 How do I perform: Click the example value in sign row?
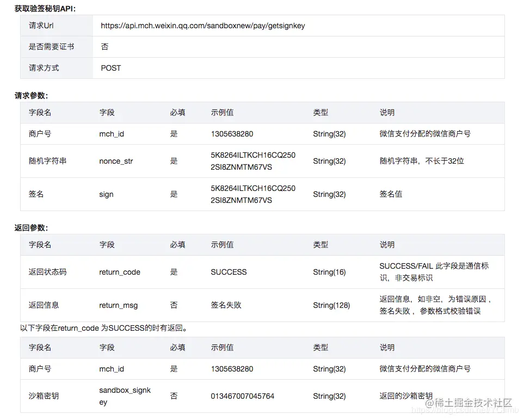click(x=253, y=194)
